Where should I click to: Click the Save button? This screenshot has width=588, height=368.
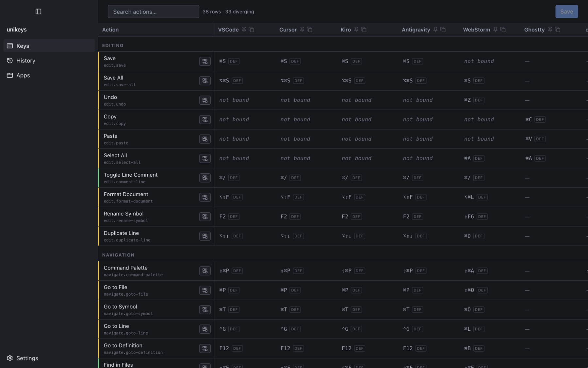[566, 11]
